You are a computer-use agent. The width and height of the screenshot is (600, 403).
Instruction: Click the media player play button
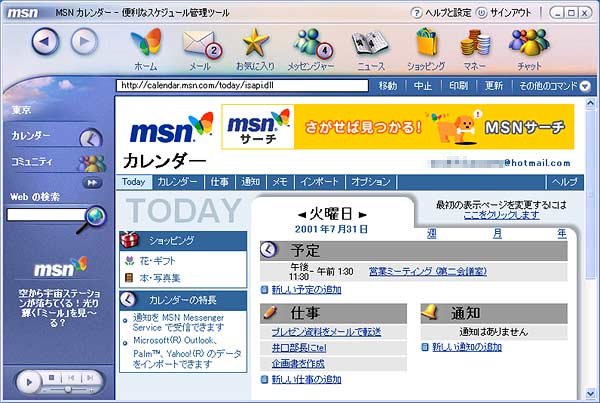29,382
